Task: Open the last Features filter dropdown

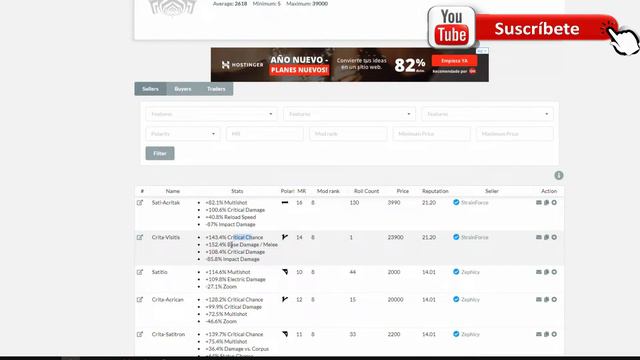Action: point(487,114)
